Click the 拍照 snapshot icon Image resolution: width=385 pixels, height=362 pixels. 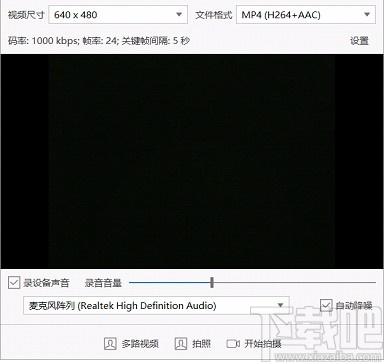[181, 344]
